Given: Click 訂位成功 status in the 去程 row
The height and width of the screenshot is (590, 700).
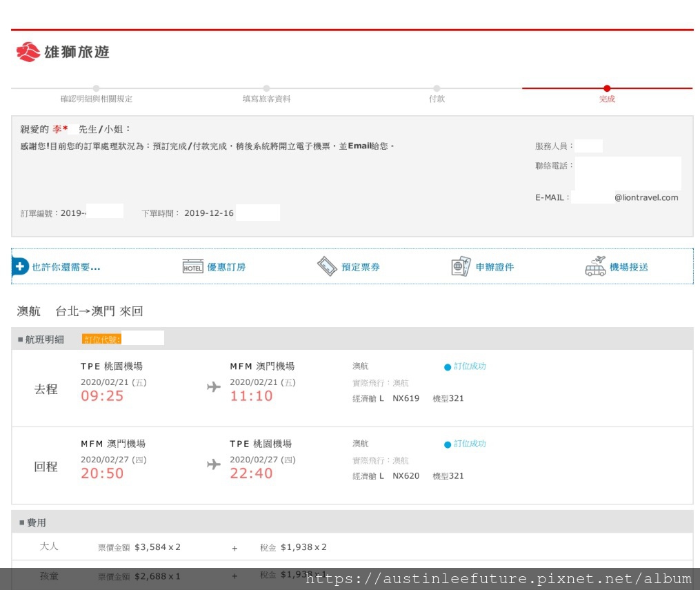Looking at the screenshot, I should (470, 366).
